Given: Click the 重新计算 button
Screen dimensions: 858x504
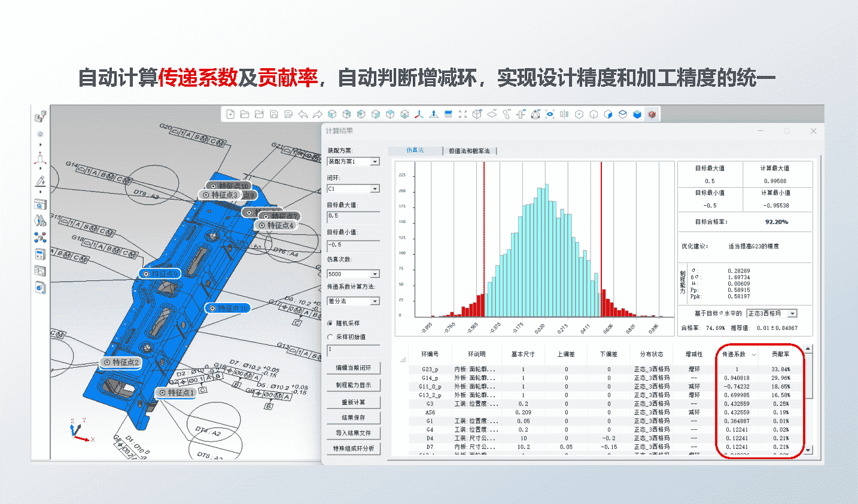Looking at the screenshot, I should point(353,402).
